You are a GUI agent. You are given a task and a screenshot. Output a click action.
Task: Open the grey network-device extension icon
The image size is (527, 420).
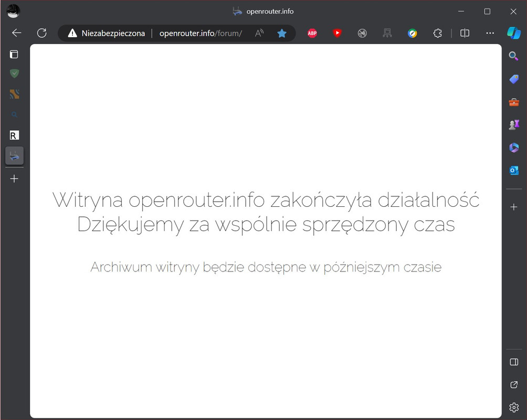click(387, 33)
